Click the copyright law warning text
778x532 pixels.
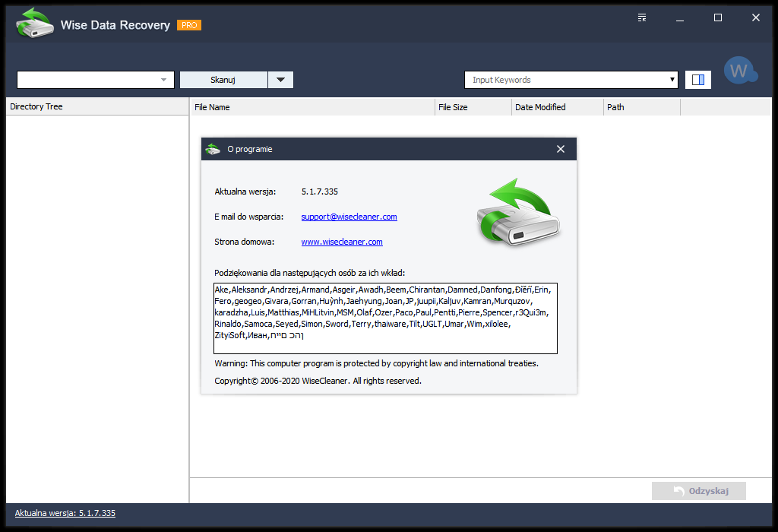(x=376, y=364)
